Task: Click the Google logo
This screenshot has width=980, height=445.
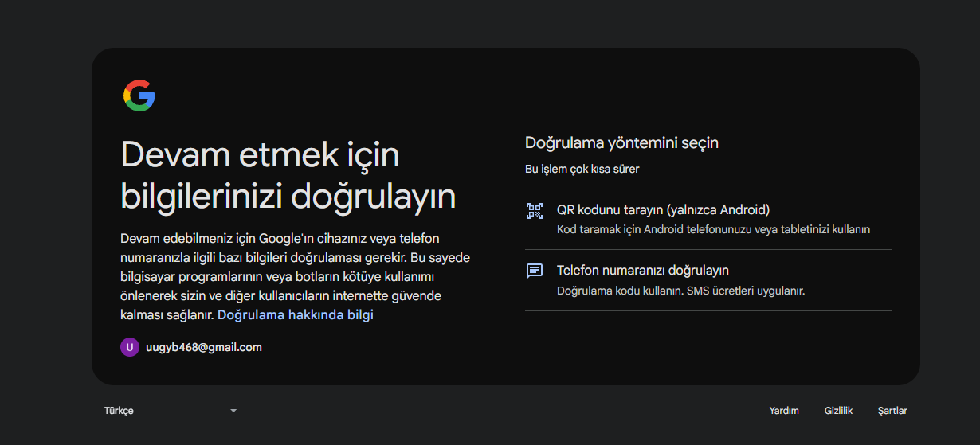Action: pos(139,96)
